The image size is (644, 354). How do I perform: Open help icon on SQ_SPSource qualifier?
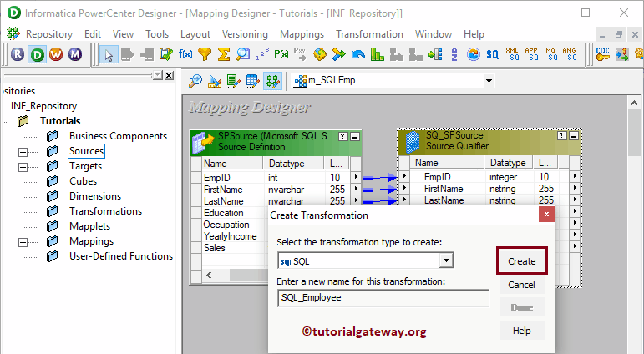pyautogui.click(x=562, y=135)
